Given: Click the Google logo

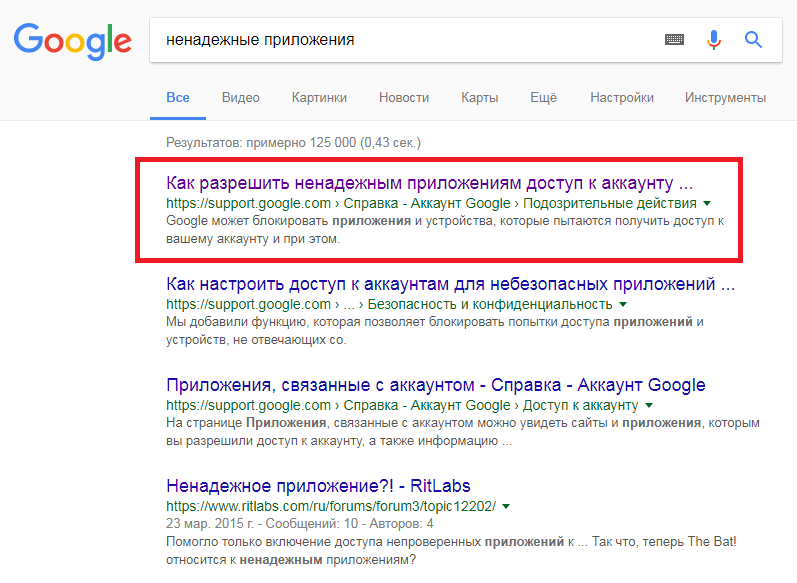Looking at the screenshot, I should [72, 40].
